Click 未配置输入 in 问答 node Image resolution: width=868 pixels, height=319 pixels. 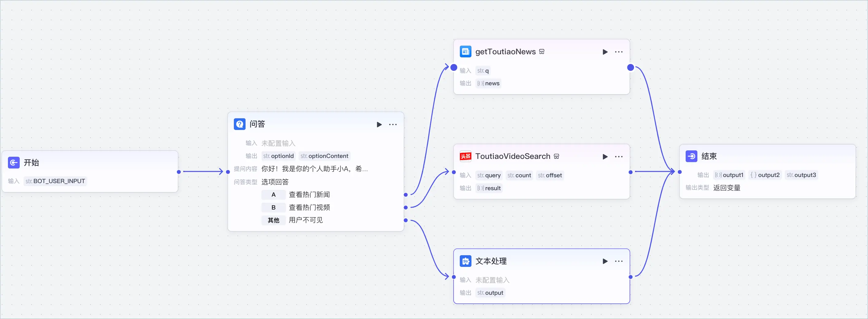(278, 144)
